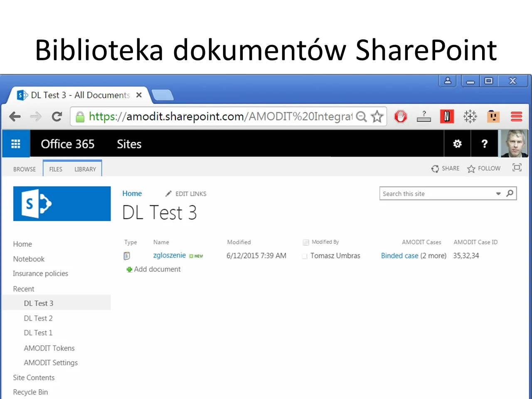Open Insurance policies in left navigation
Screen dimensions: 532x399
click(40, 273)
